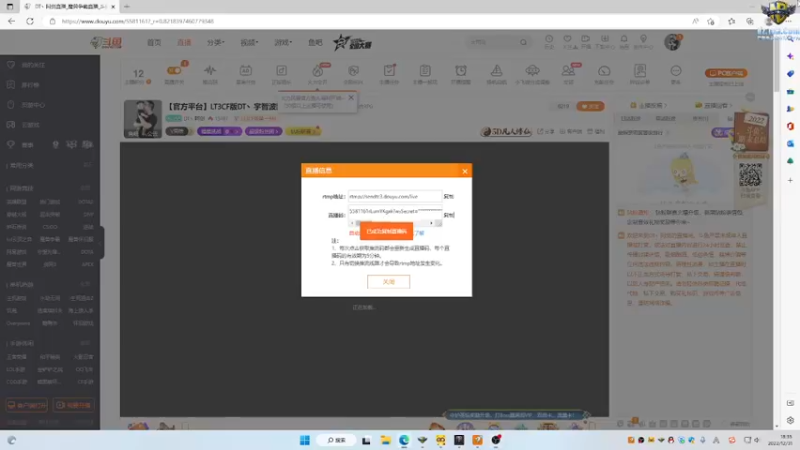This screenshot has width=800, height=450.
Task: Open the Windows Start button
Action: tap(305, 440)
